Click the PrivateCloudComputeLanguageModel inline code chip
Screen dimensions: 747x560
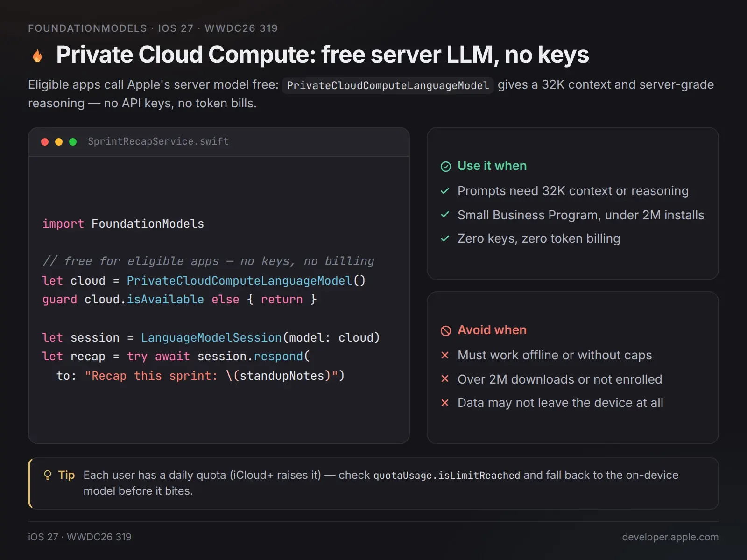click(x=388, y=85)
